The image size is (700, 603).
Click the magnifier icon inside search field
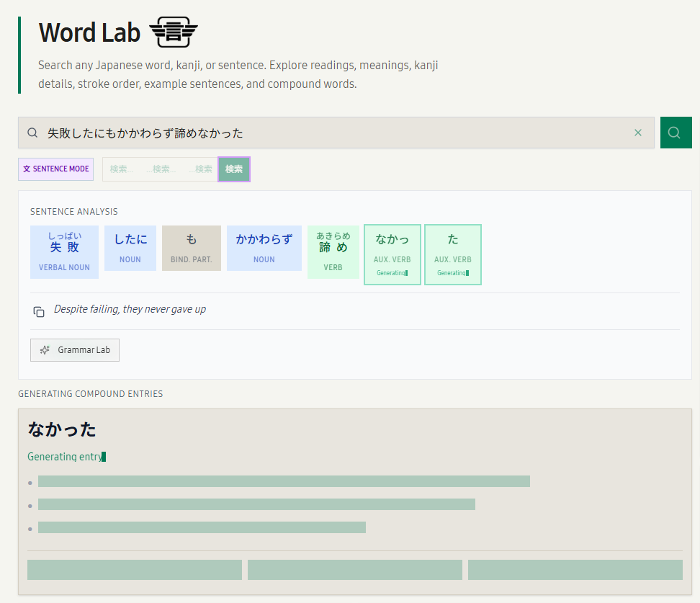click(x=32, y=133)
